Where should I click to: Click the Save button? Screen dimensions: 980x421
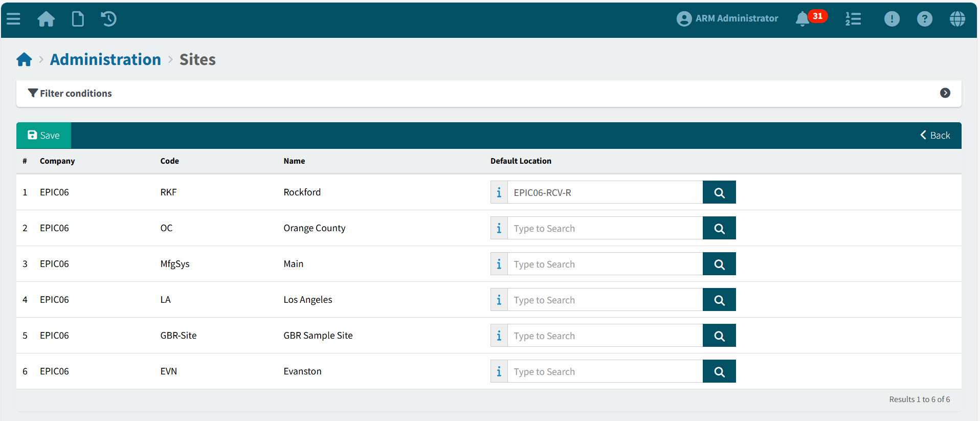(x=43, y=136)
